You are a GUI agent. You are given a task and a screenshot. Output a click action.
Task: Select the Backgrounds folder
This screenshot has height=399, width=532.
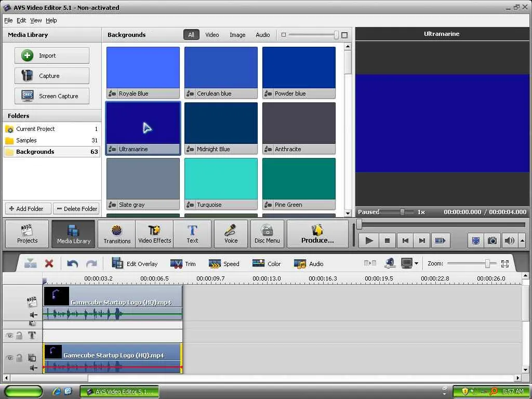pyautogui.click(x=35, y=152)
